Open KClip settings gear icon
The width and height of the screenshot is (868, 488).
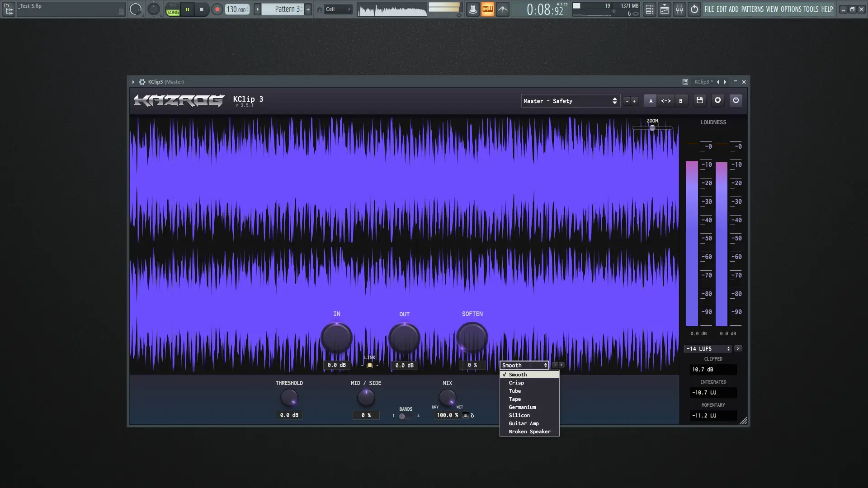coord(717,100)
